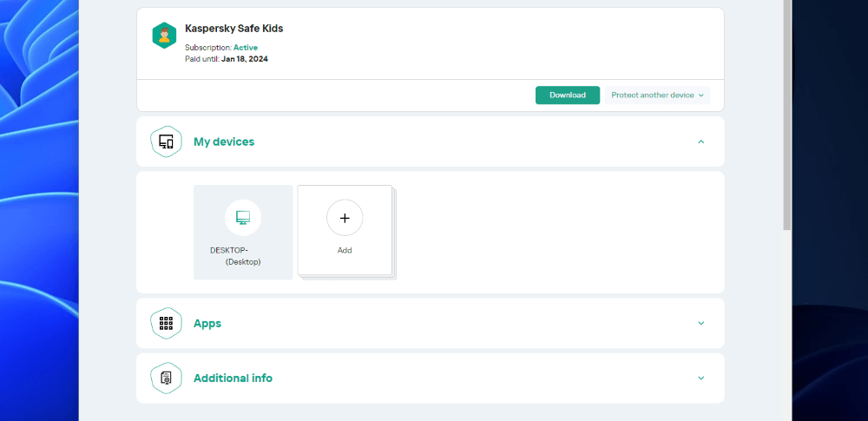This screenshot has height=421, width=868.
Task: Click the Kaspersky Safe Kids product icon
Action: click(164, 36)
